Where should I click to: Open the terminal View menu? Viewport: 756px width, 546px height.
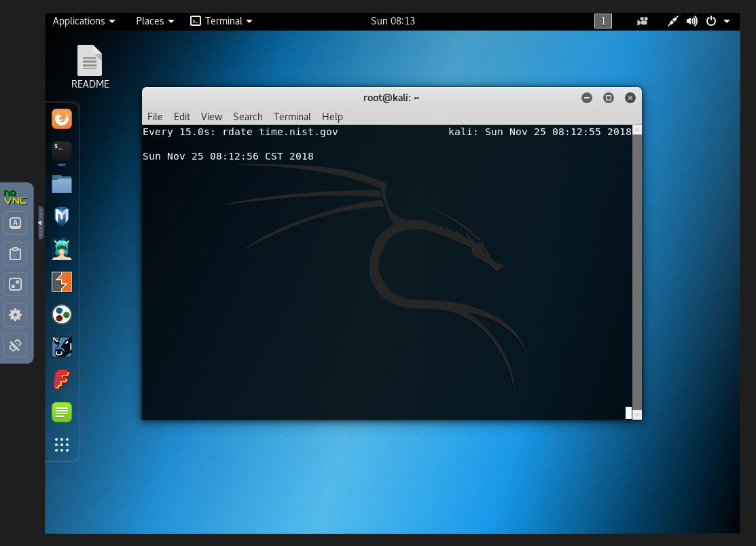tap(211, 117)
